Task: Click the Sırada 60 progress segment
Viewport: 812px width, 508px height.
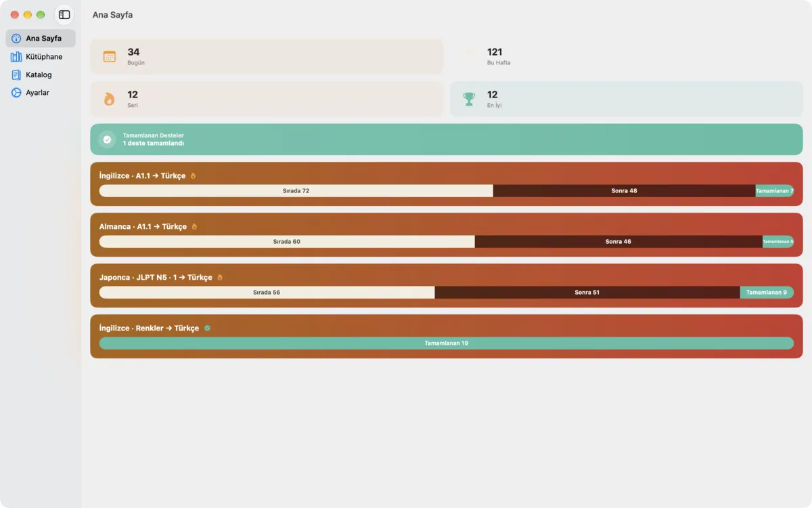Action: tap(287, 242)
